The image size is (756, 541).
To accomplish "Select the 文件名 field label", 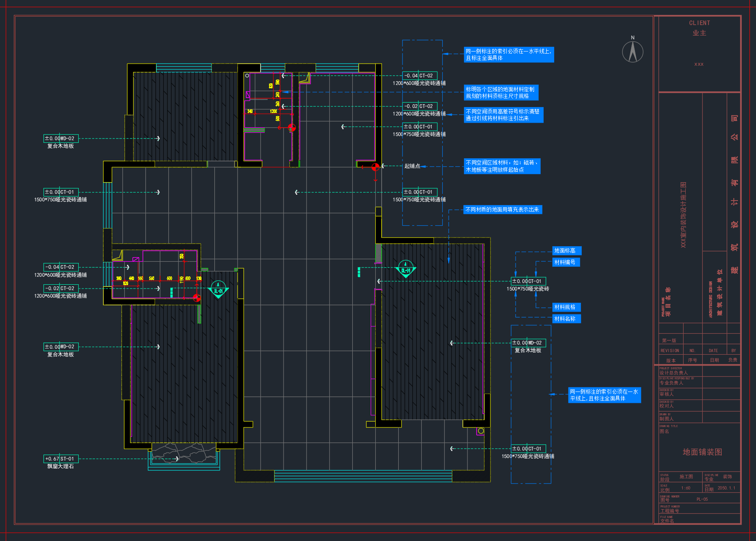I will pos(668,521).
